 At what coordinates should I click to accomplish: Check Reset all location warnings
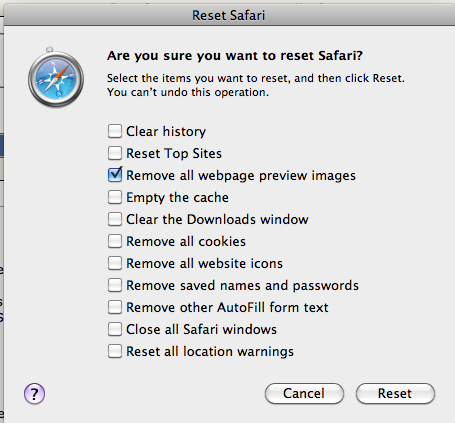pyautogui.click(x=115, y=351)
